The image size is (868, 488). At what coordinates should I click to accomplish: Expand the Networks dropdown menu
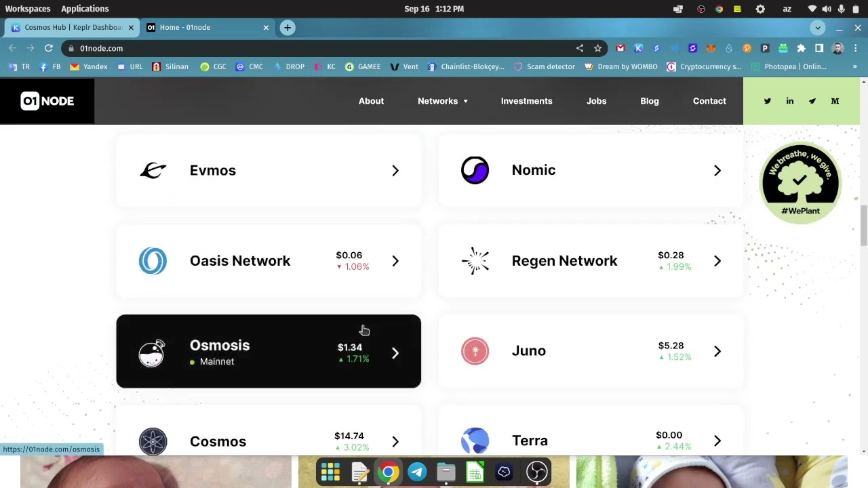pos(443,101)
